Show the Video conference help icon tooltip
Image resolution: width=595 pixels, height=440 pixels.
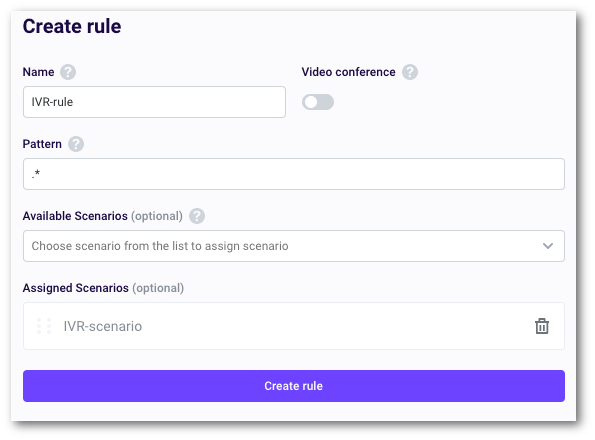pyautogui.click(x=410, y=72)
